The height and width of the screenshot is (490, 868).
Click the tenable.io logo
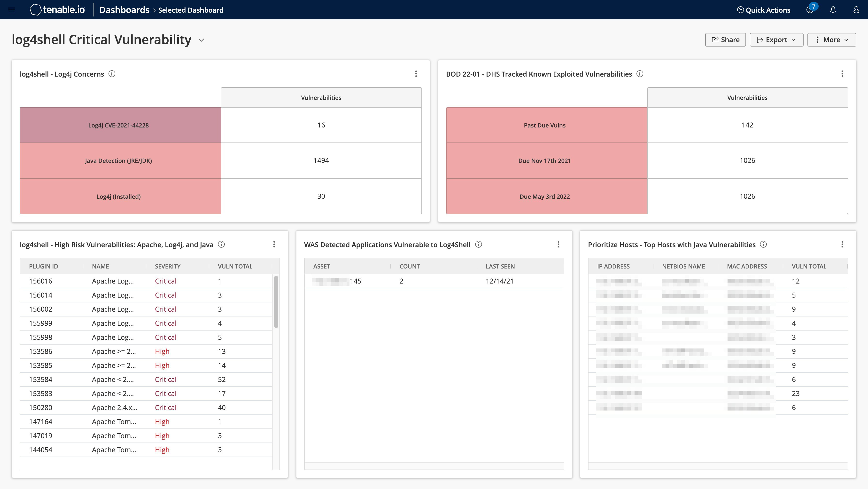pyautogui.click(x=57, y=10)
